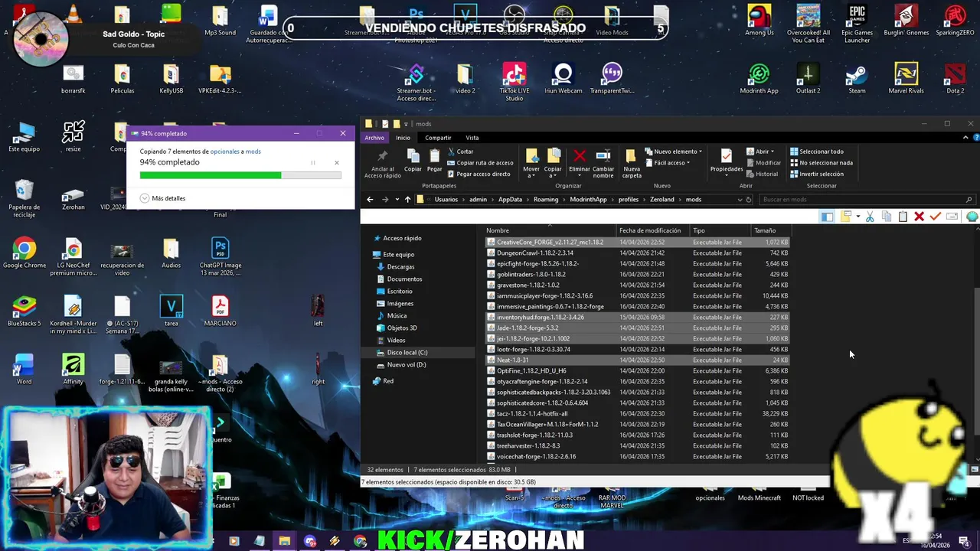
Task: Click the copy progress bar
Action: [x=240, y=175]
